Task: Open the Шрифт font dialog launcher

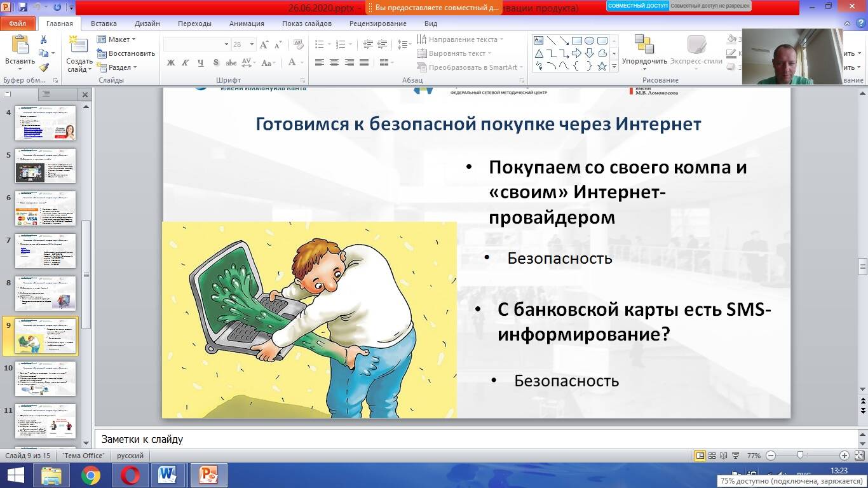Action: (x=302, y=81)
